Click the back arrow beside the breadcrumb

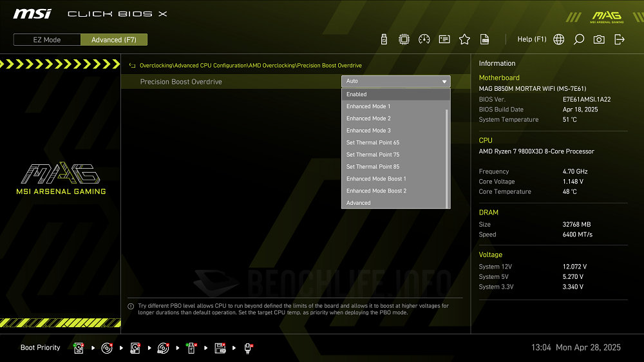tap(132, 65)
